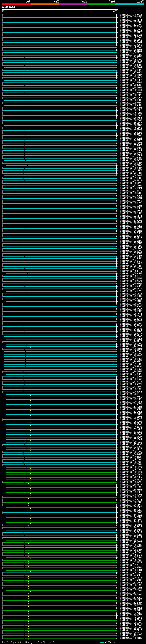
Task: Click the purple ~60% identity legend segment
Action: click(73, 4)
